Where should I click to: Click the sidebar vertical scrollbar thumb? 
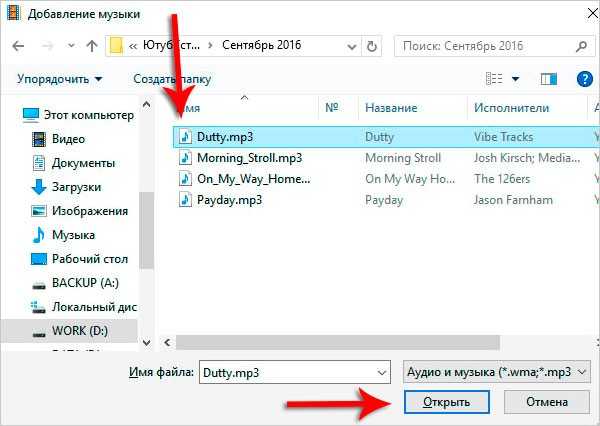(x=146, y=230)
